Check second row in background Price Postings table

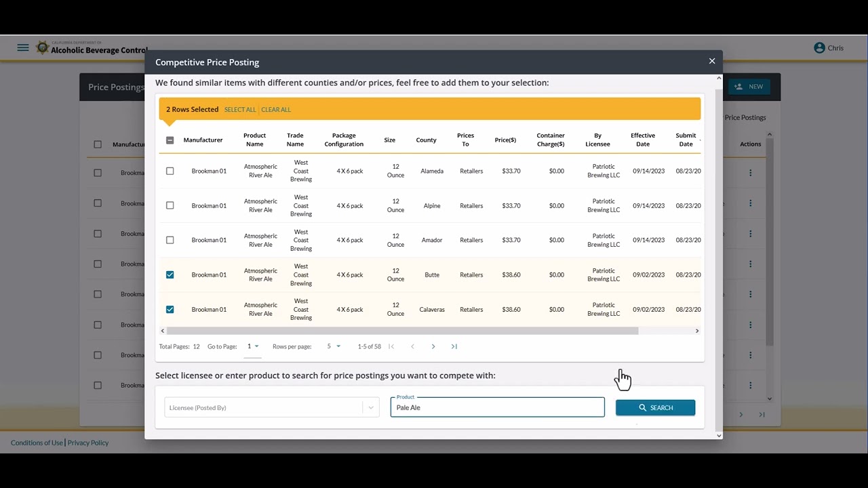[x=98, y=203]
